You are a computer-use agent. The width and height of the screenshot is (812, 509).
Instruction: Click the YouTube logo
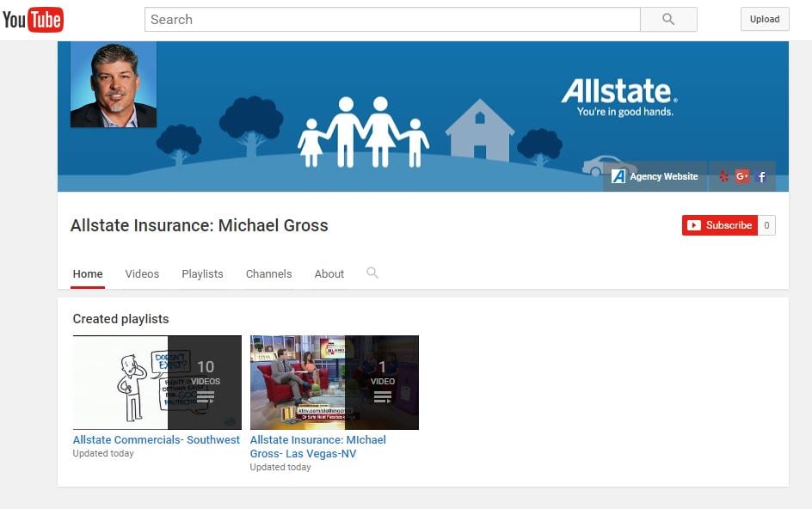(34, 20)
